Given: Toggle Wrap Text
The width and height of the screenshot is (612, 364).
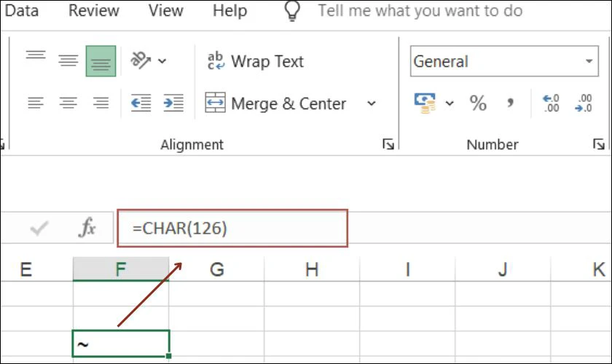Looking at the screenshot, I should point(256,61).
